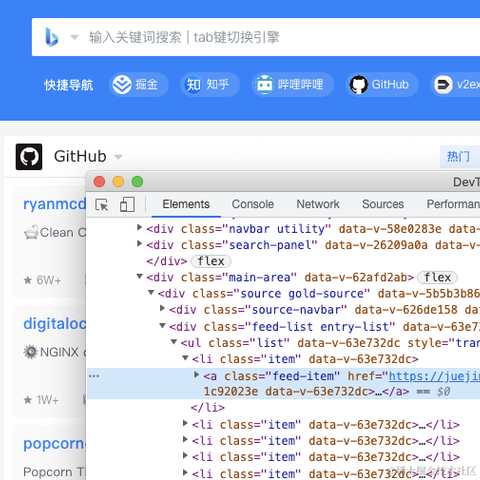The image size is (480, 480).
Task: Open the ellipsis menu beside selected node
Action: [x=94, y=376]
